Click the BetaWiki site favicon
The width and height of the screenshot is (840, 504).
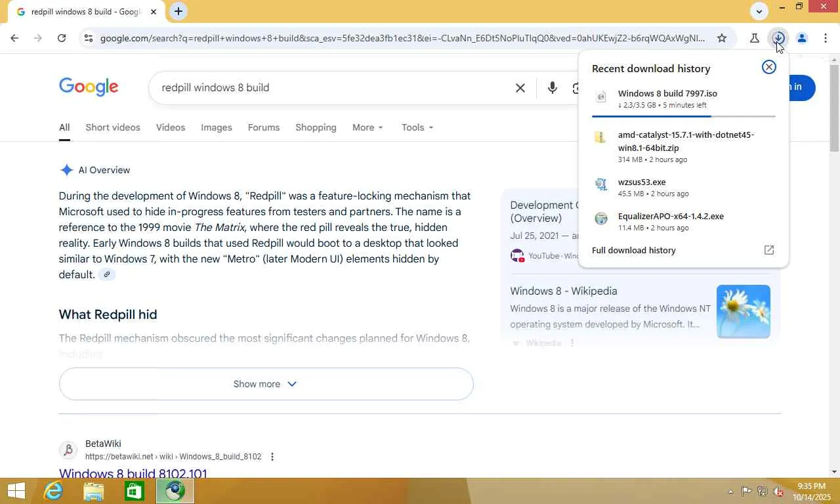[68, 450]
